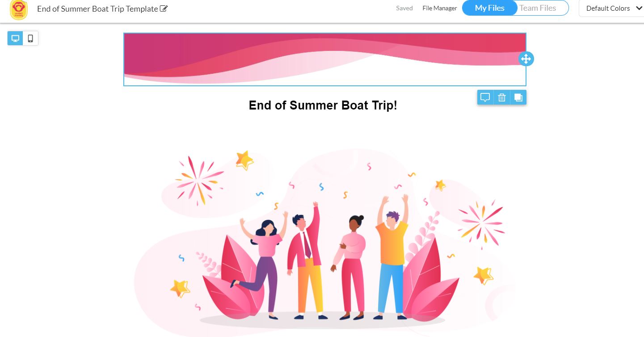
Task: Switch to mobile preview mode
Action: [x=30, y=38]
